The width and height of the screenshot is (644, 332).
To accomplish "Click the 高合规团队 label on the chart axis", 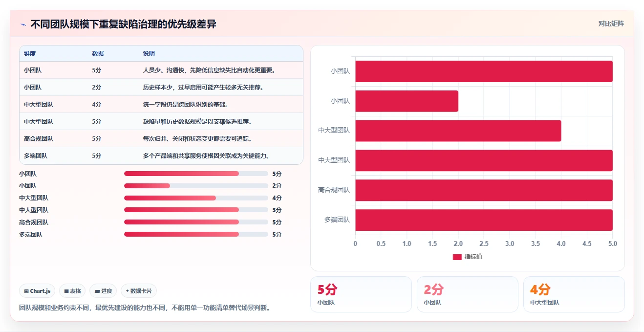I will pos(334,190).
